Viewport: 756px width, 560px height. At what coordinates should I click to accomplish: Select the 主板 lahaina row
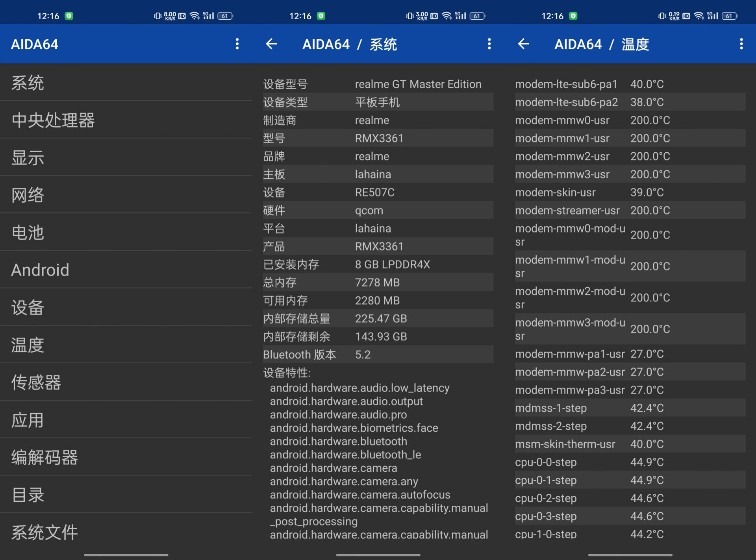pyautogui.click(x=378, y=174)
